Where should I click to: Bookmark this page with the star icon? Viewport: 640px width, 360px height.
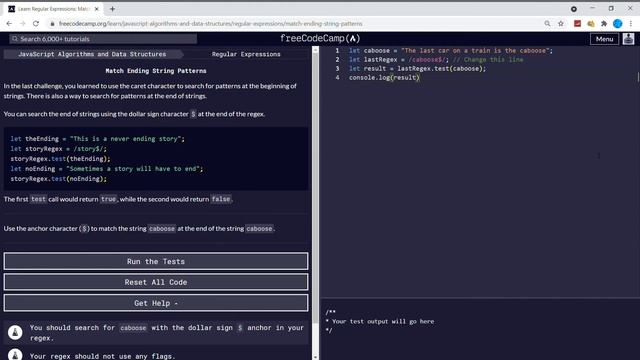click(x=561, y=24)
